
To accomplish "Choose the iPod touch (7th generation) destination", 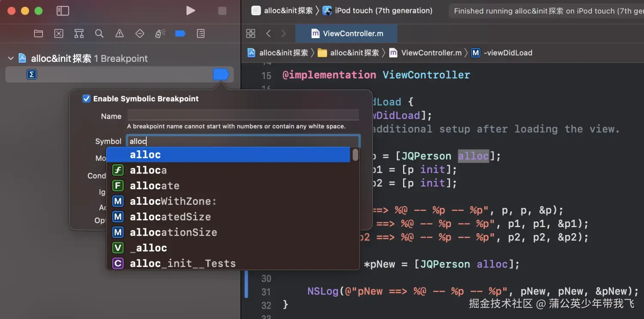I will pyautogui.click(x=378, y=11).
